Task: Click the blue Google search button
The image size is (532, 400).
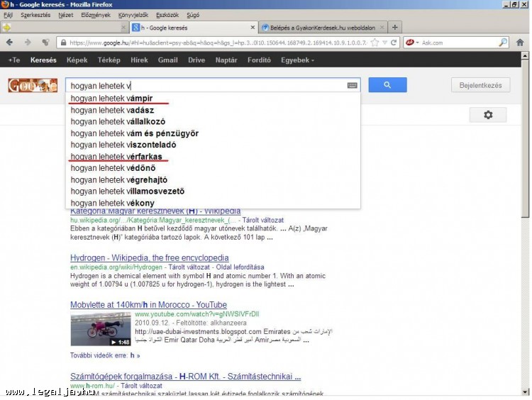Action: pos(387,85)
